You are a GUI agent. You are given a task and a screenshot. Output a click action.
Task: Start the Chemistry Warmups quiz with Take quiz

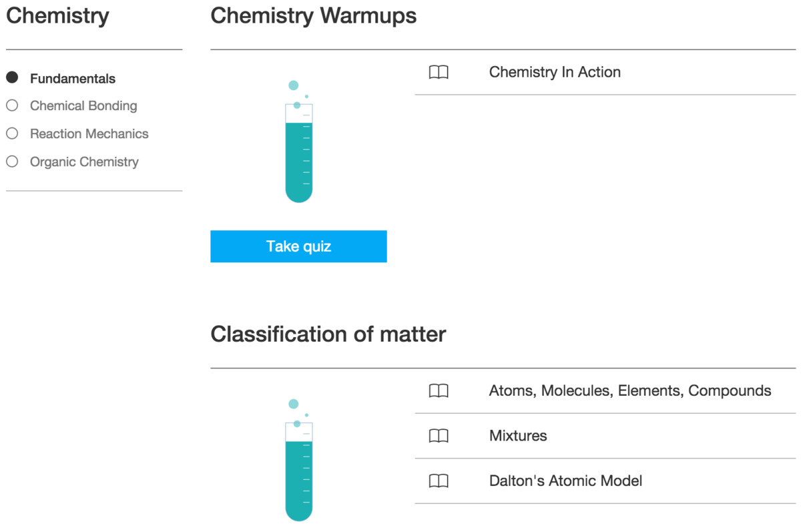(x=298, y=246)
